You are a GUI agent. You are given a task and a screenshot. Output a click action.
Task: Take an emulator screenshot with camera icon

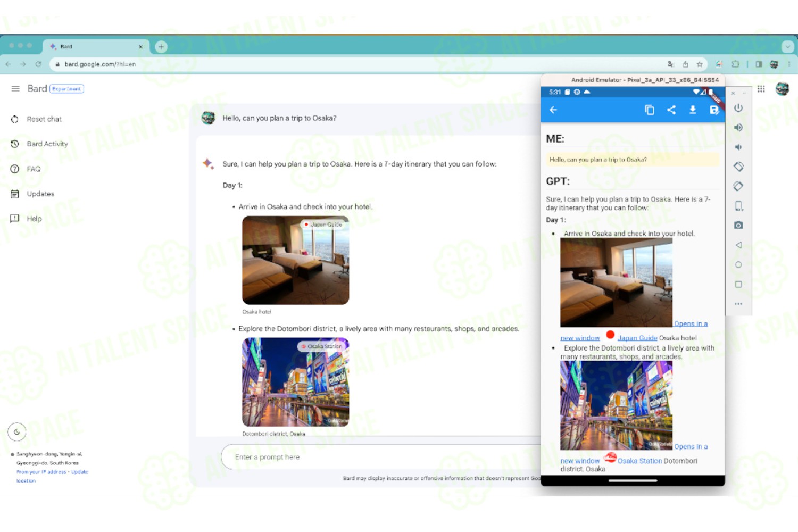[x=738, y=226]
